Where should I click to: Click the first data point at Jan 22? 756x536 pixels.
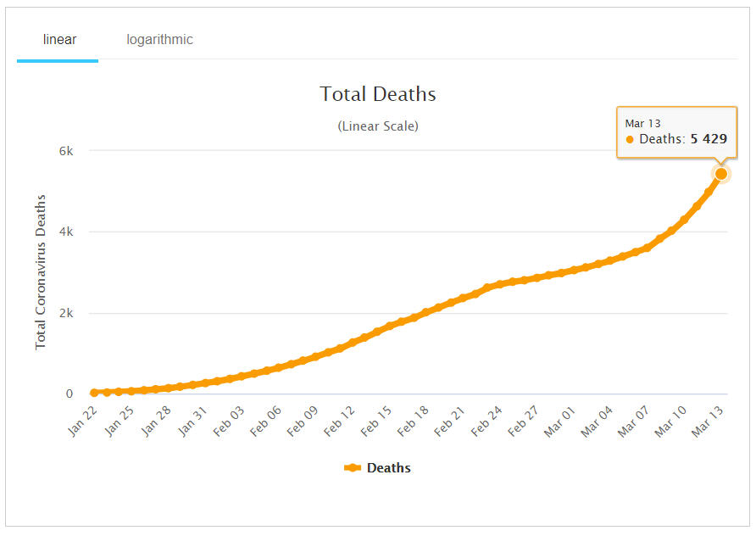(x=94, y=393)
